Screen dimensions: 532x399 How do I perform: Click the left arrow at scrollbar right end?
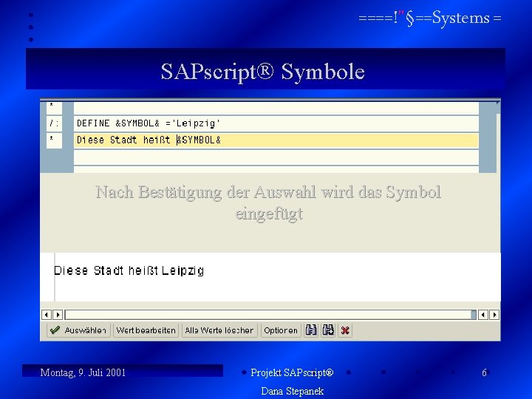483,315
